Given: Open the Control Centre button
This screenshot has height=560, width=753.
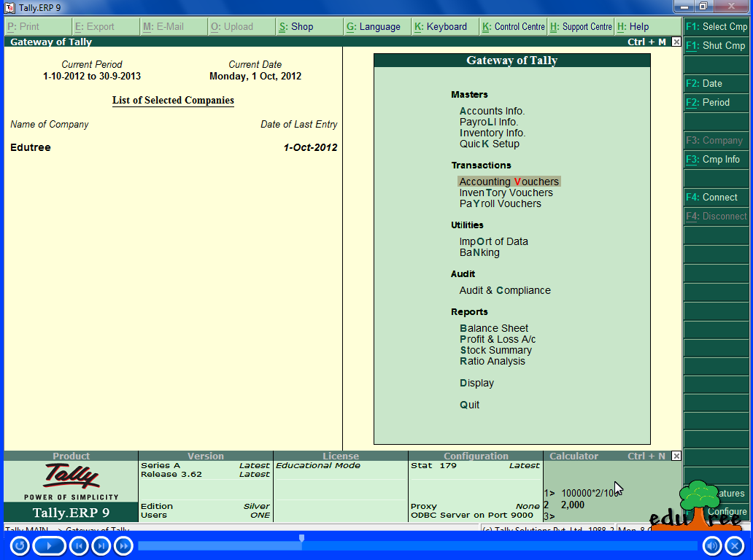Looking at the screenshot, I should click(514, 27).
